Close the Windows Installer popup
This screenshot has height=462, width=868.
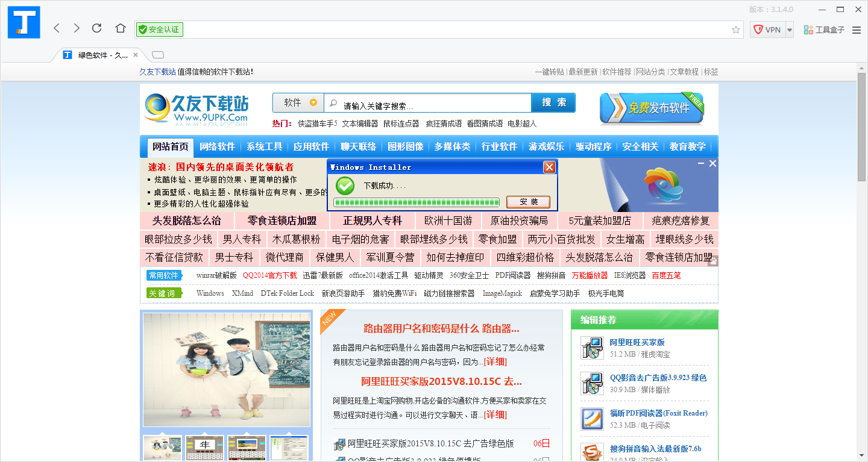[x=549, y=167]
